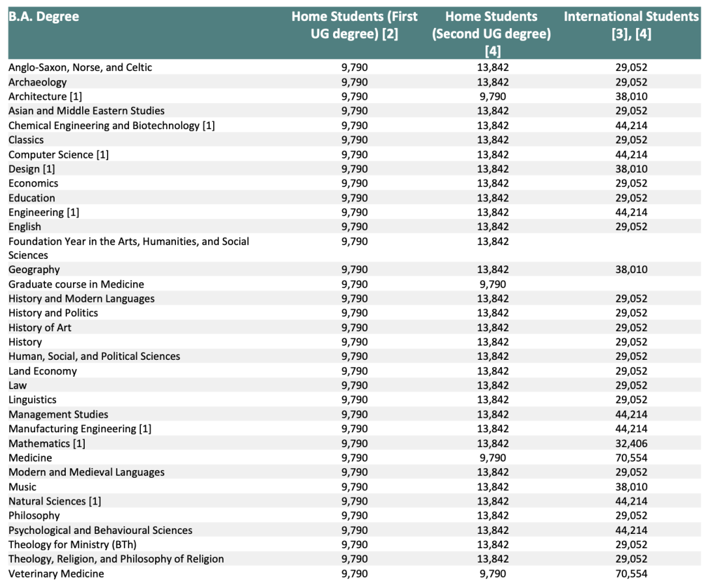704x588 pixels.
Task: Select the Law course name
Action: pos(18,385)
